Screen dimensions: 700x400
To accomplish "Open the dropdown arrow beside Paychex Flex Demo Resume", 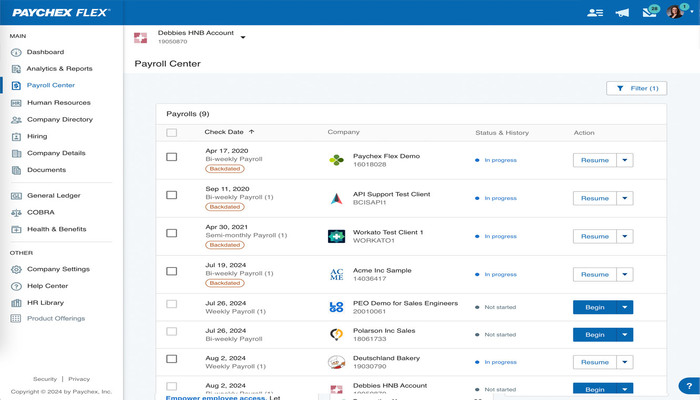I will [625, 160].
